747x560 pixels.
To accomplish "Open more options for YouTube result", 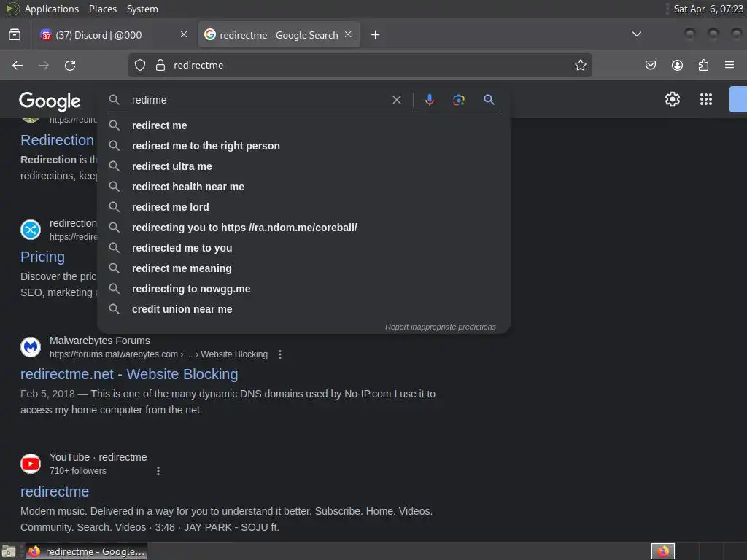I will click(x=158, y=471).
